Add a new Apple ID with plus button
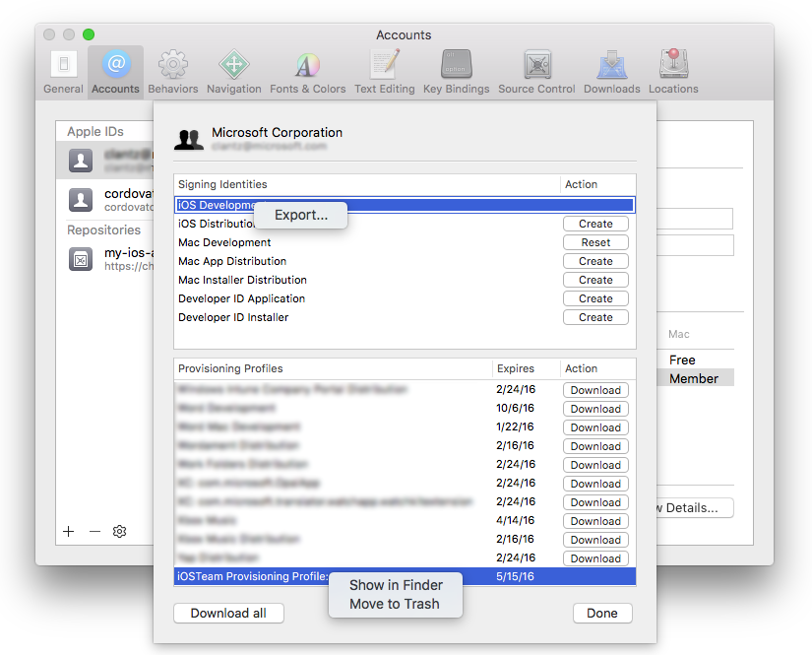Image resolution: width=812 pixels, height=655 pixels. point(68,531)
